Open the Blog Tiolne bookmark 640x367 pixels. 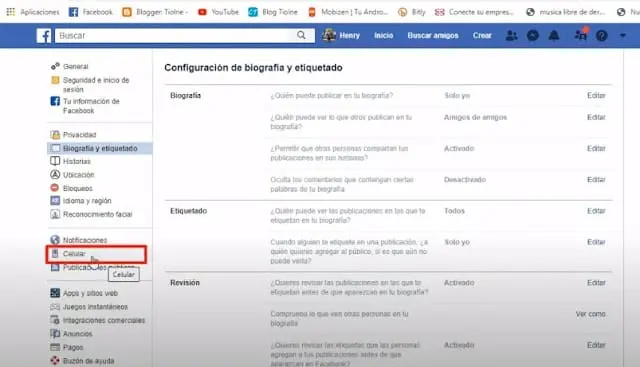click(x=273, y=12)
